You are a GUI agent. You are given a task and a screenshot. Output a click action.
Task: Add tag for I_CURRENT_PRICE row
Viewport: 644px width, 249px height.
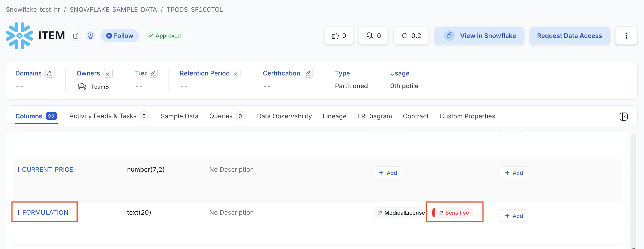(387, 173)
